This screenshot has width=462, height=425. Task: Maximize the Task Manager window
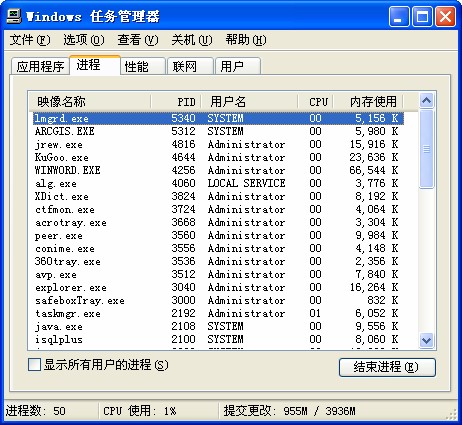422,17
